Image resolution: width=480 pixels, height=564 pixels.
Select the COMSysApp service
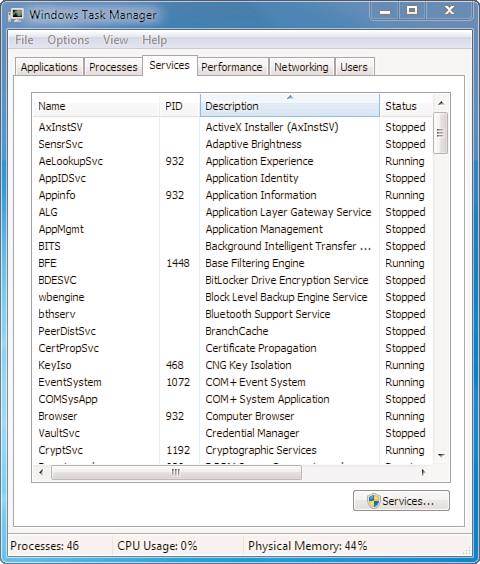tap(232, 399)
